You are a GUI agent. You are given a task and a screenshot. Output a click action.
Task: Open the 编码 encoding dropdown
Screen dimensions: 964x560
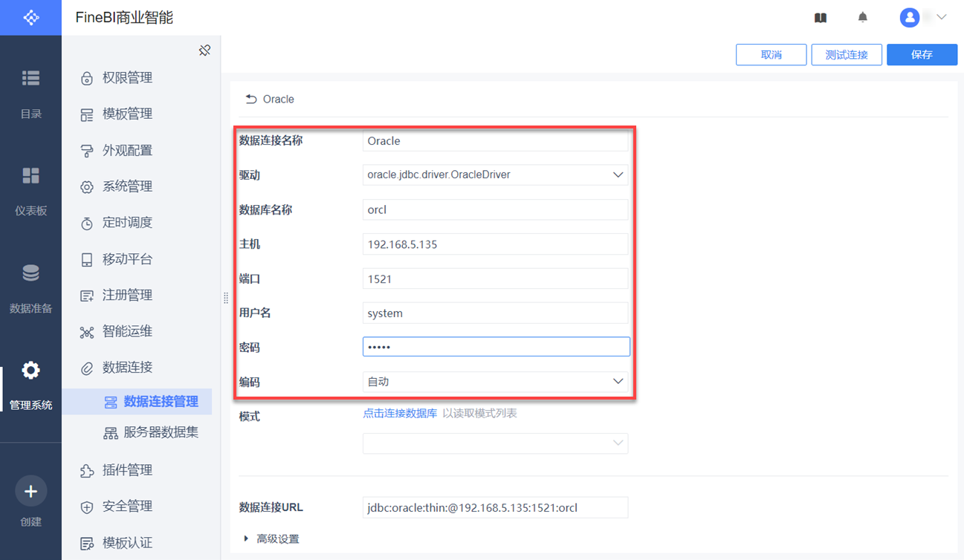(x=495, y=382)
